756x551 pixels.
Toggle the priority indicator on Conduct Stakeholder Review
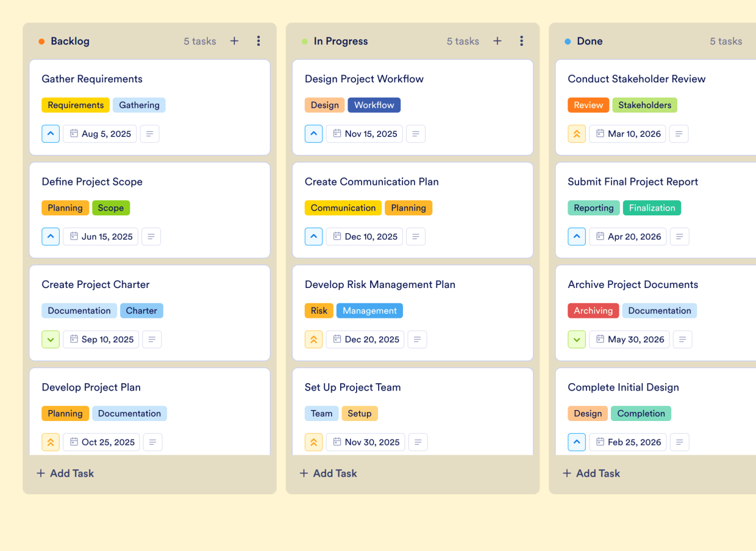(x=577, y=134)
